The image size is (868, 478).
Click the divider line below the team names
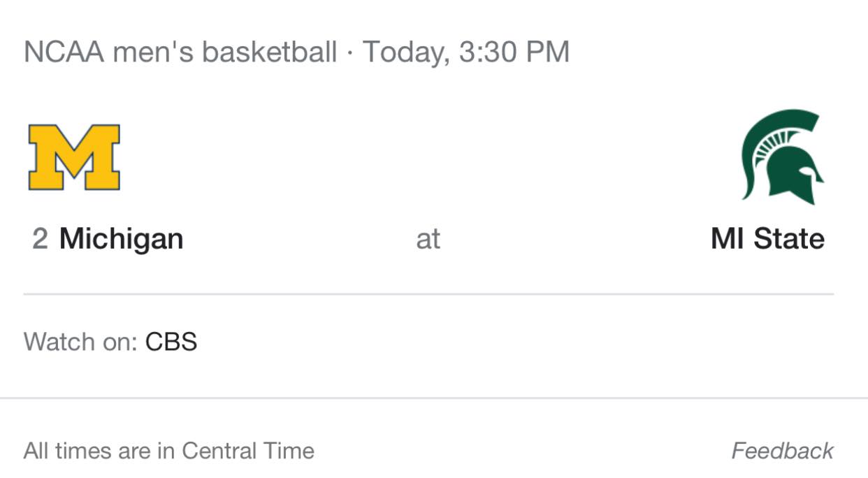(428, 294)
